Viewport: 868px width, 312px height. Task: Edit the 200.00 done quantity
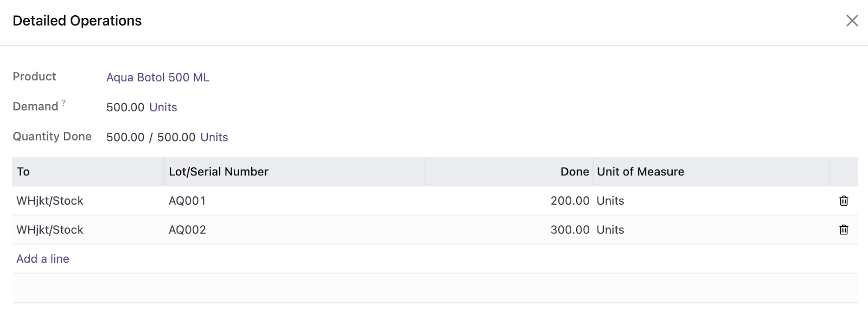click(509, 201)
